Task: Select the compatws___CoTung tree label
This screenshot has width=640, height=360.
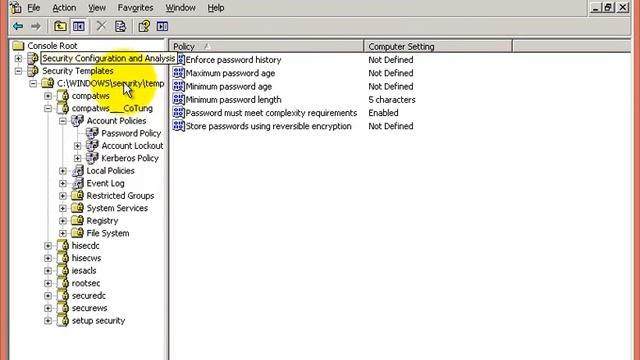Action: 112,109
